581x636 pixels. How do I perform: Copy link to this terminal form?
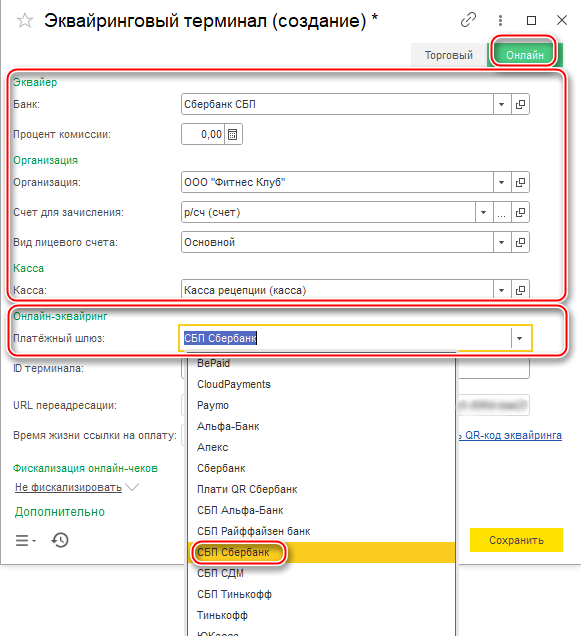[x=468, y=20]
